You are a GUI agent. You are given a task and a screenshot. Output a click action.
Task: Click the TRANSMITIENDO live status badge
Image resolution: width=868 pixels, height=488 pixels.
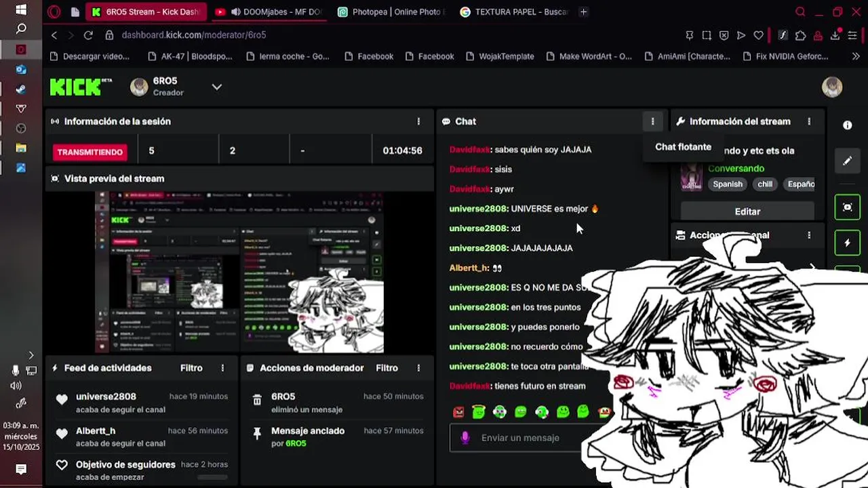coord(90,152)
